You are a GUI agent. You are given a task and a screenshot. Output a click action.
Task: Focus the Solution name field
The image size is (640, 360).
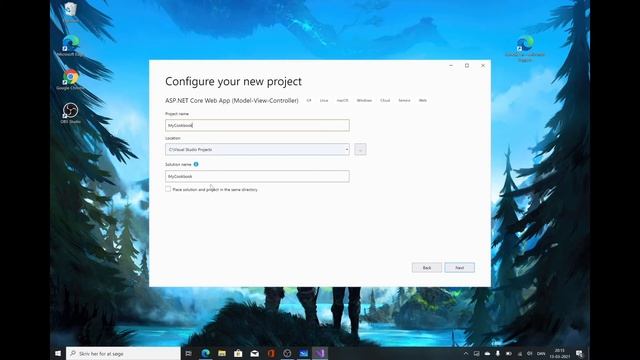[x=257, y=176]
